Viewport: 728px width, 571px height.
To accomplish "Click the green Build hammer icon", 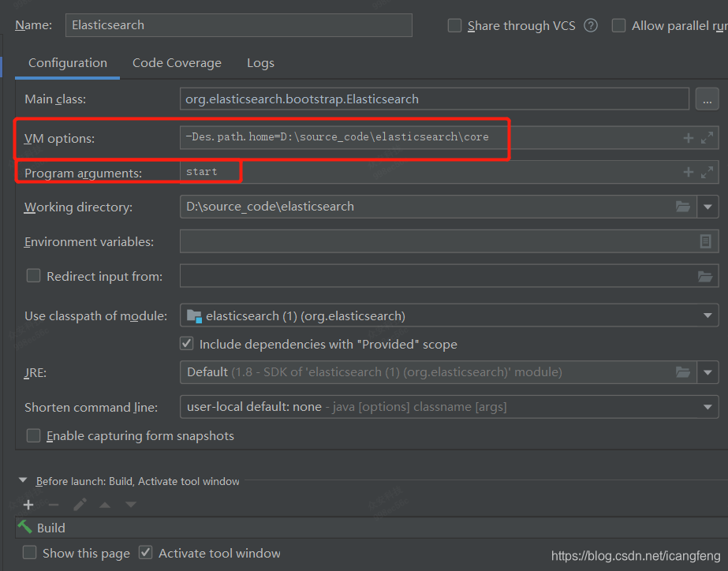I will pos(24,527).
